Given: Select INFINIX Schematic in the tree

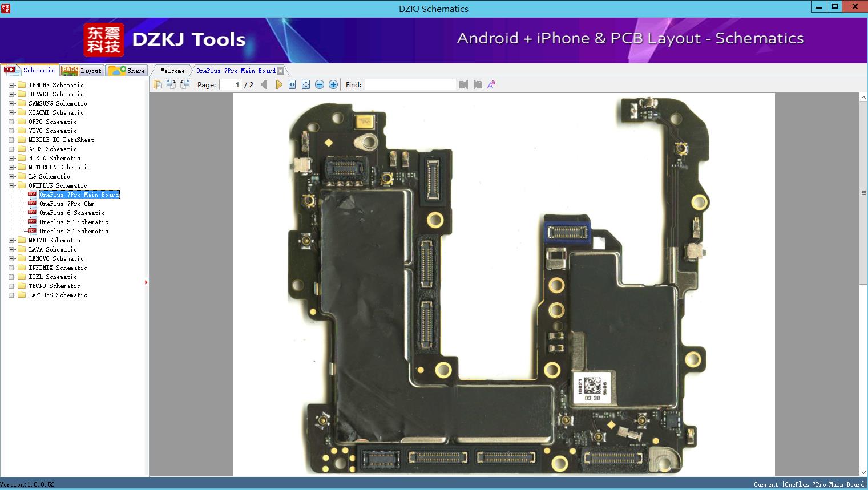Looking at the screenshot, I should coord(58,268).
